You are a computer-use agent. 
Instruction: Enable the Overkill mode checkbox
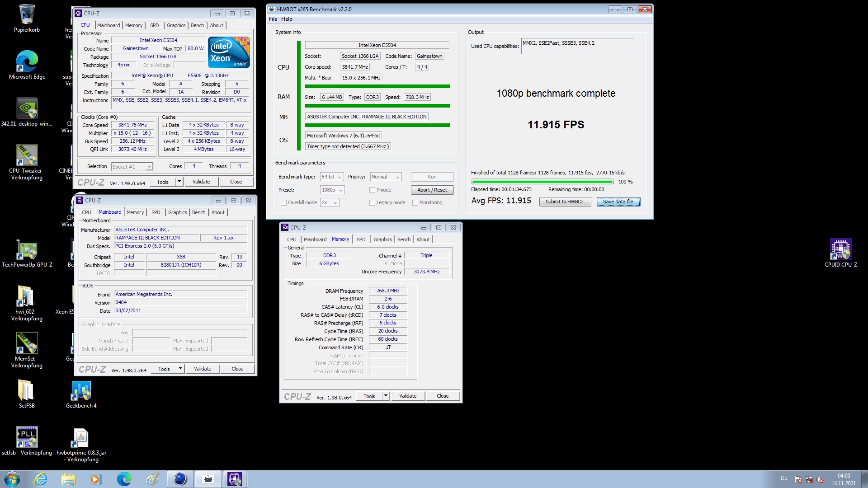283,203
